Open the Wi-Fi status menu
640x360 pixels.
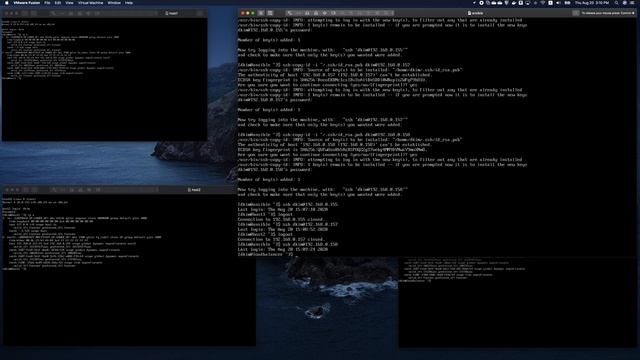point(542,3)
